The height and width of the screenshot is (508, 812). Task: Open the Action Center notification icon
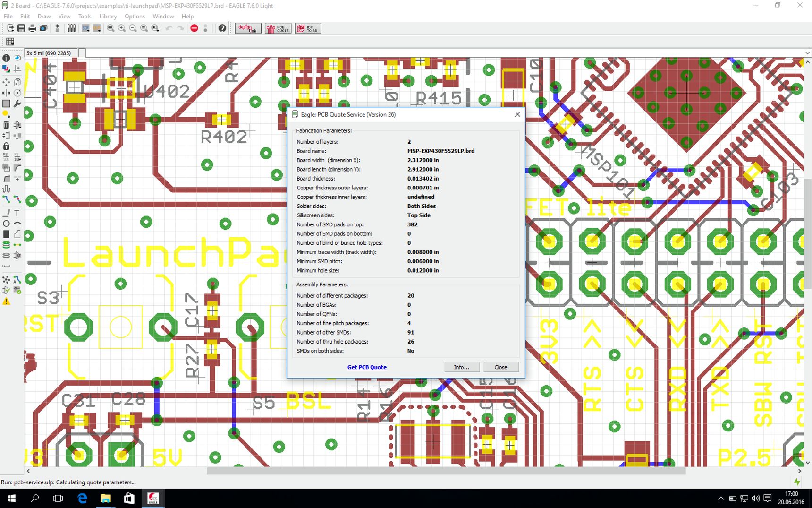768,499
